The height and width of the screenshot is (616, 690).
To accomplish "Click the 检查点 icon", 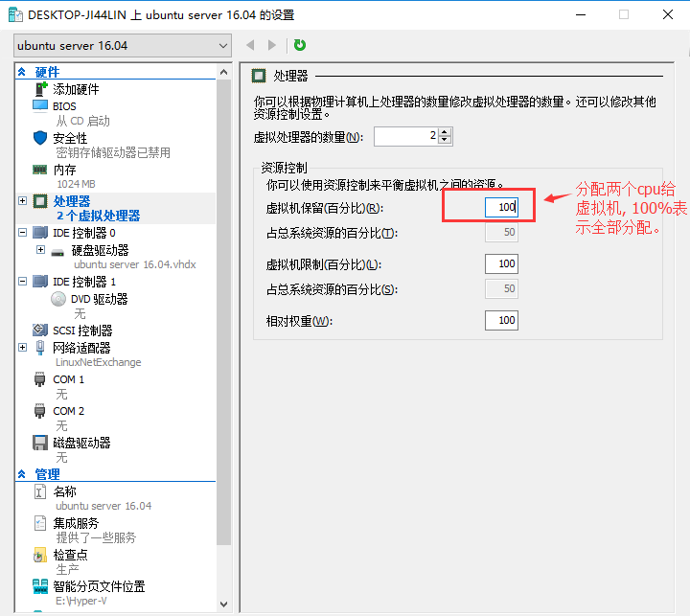I will coord(40,556).
